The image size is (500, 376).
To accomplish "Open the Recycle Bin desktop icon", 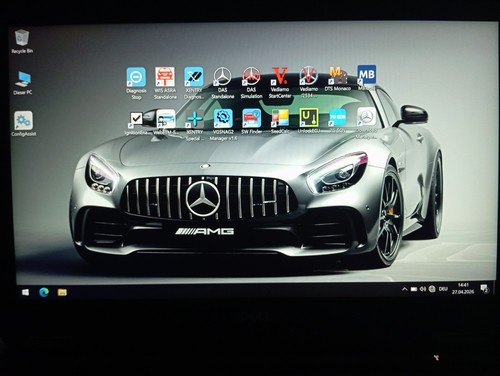I will click(x=22, y=41).
